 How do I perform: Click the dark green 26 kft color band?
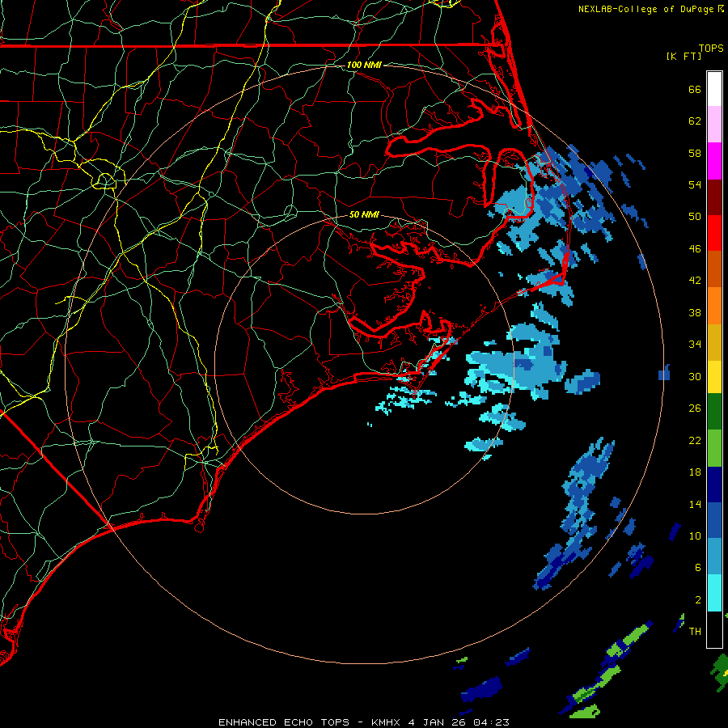pyautogui.click(x=714, y=412)
